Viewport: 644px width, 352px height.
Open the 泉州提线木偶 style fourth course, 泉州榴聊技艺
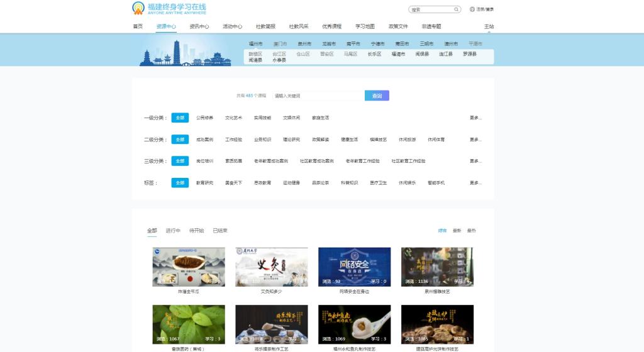click(x=437, y=267)
